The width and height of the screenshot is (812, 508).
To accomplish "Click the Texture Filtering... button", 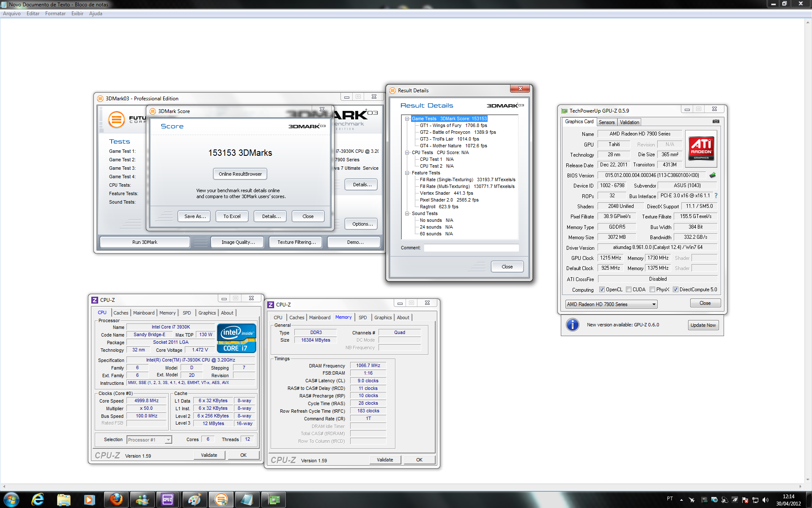I will point(296,242).
